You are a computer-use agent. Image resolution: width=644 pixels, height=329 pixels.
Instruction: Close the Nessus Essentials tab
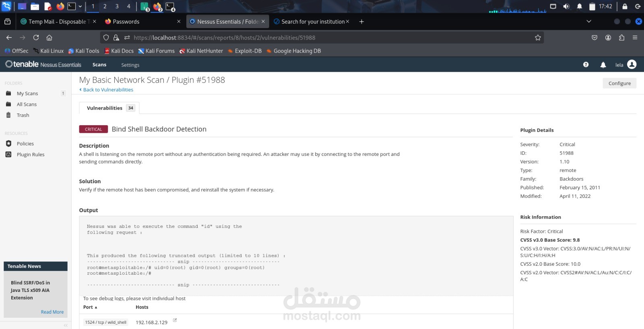(x=263, y=21)
